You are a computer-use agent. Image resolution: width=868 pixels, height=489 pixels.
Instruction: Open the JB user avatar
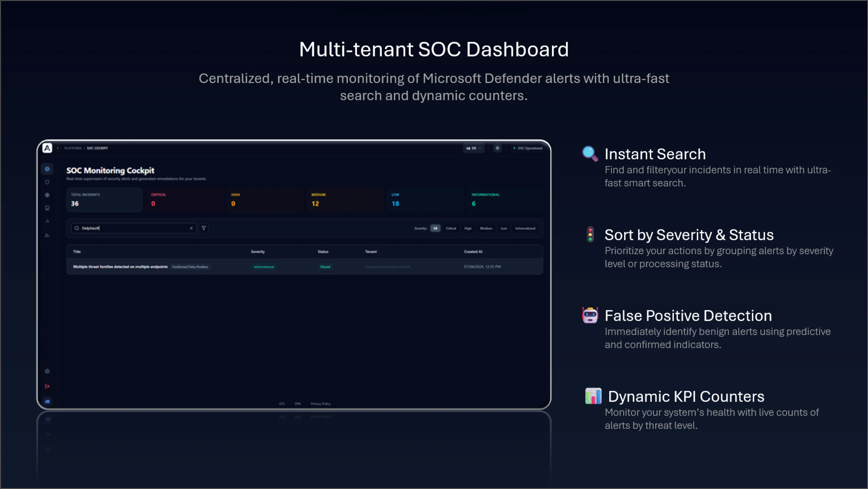point(47,401)
